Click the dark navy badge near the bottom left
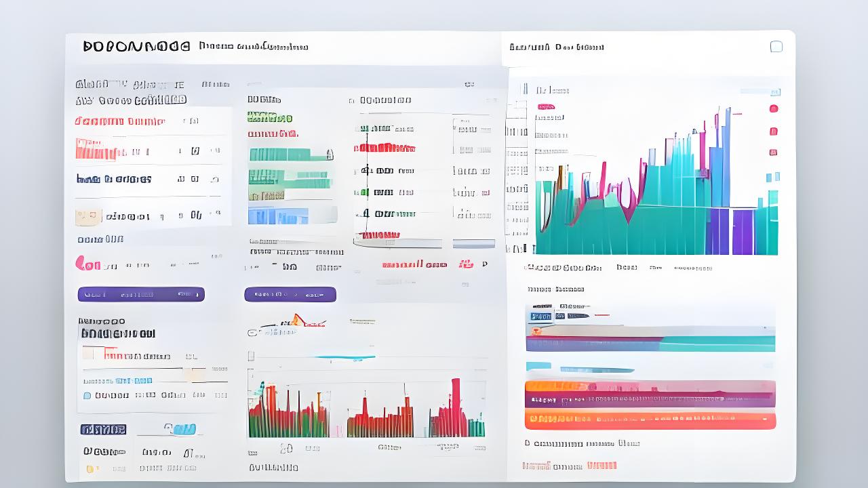The image size is (868, 488). pyautogui.click(x=103, y=429)
